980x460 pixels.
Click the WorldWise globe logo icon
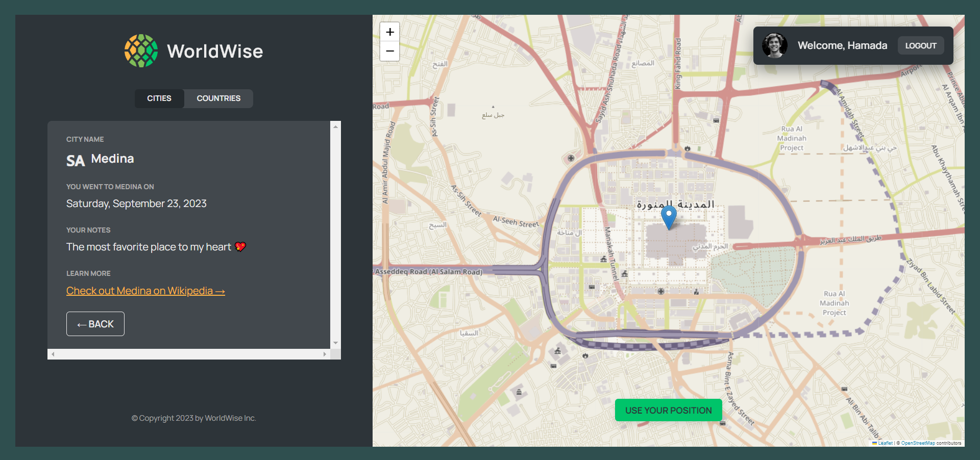point(141,51)
